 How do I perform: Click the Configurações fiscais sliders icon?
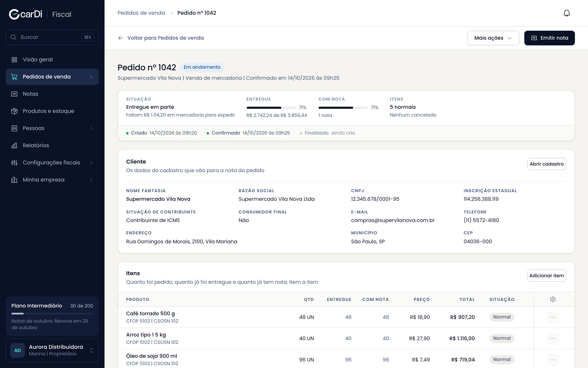14,163
